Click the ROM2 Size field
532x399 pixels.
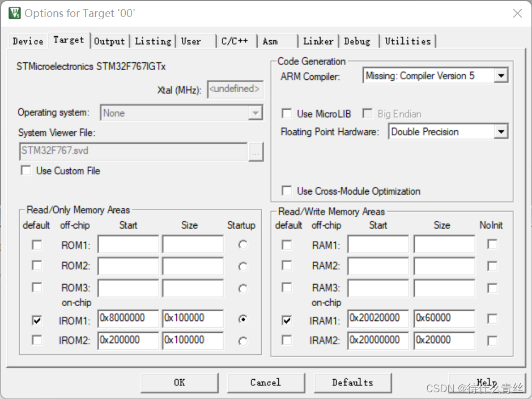[x=193, y=266]
